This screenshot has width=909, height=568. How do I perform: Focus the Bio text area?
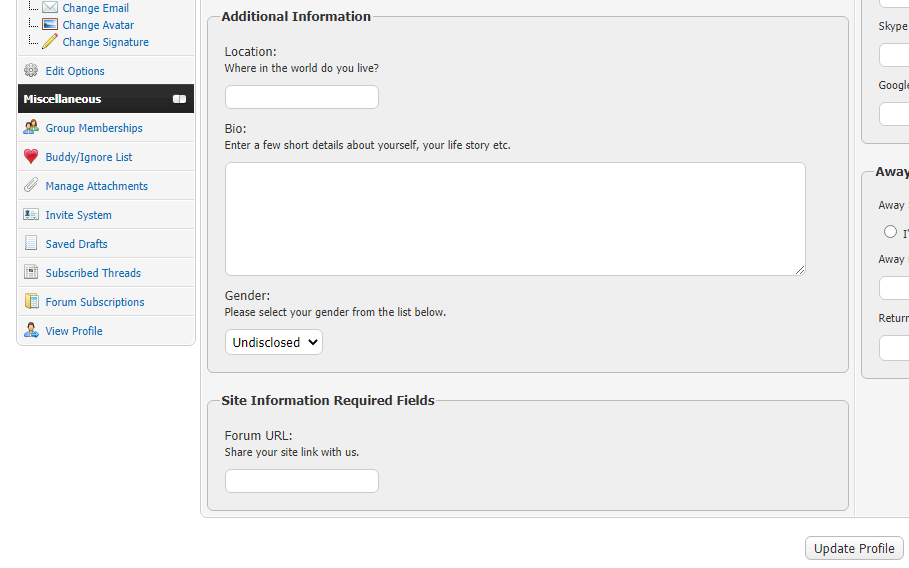click(514, 218)
